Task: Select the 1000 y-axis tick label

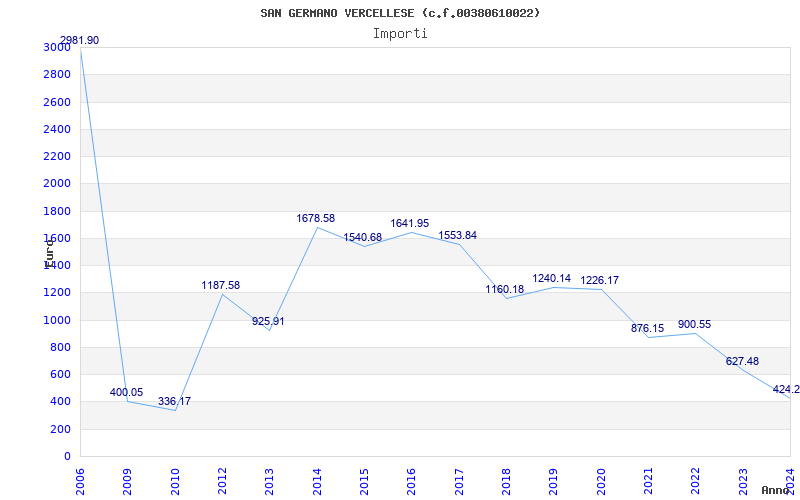Action: click(x=57, y=320)
